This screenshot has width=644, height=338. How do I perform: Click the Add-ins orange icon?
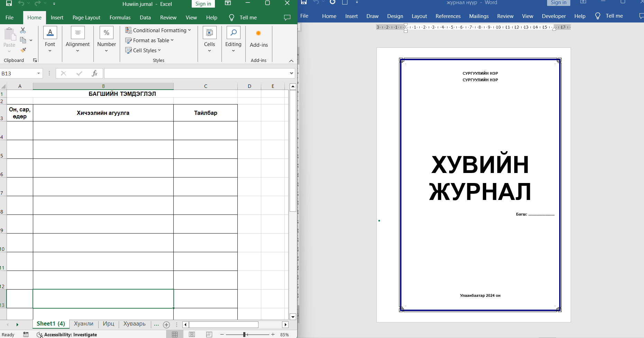tap(258, 33)
